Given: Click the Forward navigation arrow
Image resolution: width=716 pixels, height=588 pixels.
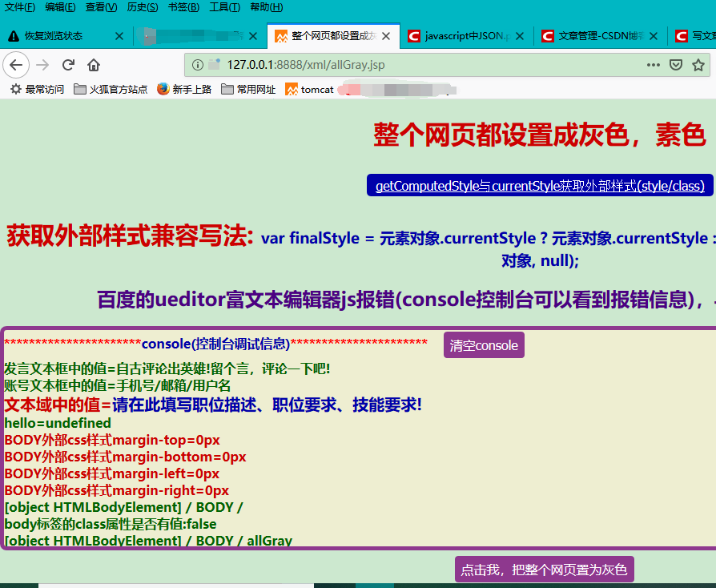Looking at the screenshot, I should pyautogui.click(x=42, y=66).
